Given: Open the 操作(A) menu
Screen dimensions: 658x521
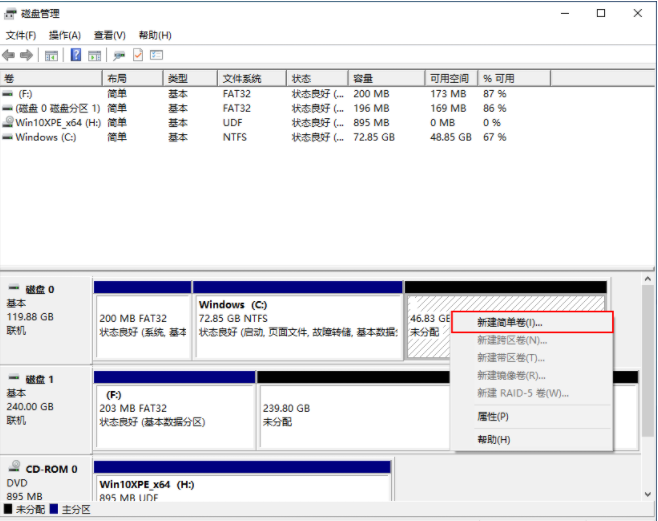Looking at the screenshot, I should coord(65,35).
